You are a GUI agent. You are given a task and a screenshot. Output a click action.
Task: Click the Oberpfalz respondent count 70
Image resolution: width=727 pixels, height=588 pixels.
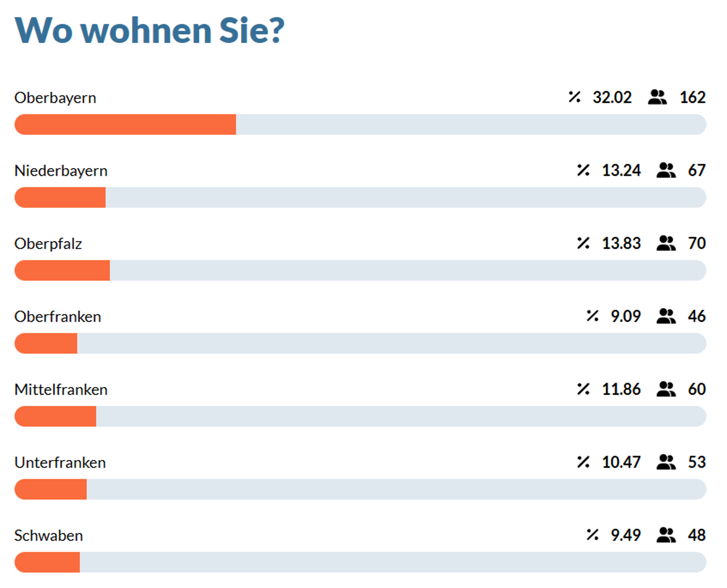click(x=697, y=243)
